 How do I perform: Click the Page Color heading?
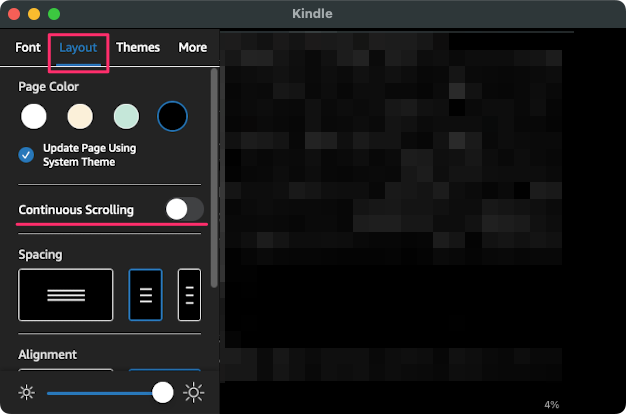click(48, 87)
